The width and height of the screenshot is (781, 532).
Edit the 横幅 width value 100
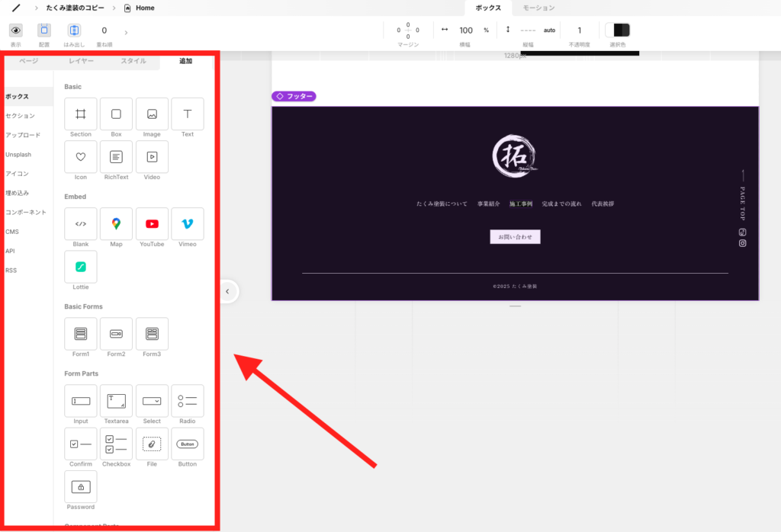(x=466, y=30)
